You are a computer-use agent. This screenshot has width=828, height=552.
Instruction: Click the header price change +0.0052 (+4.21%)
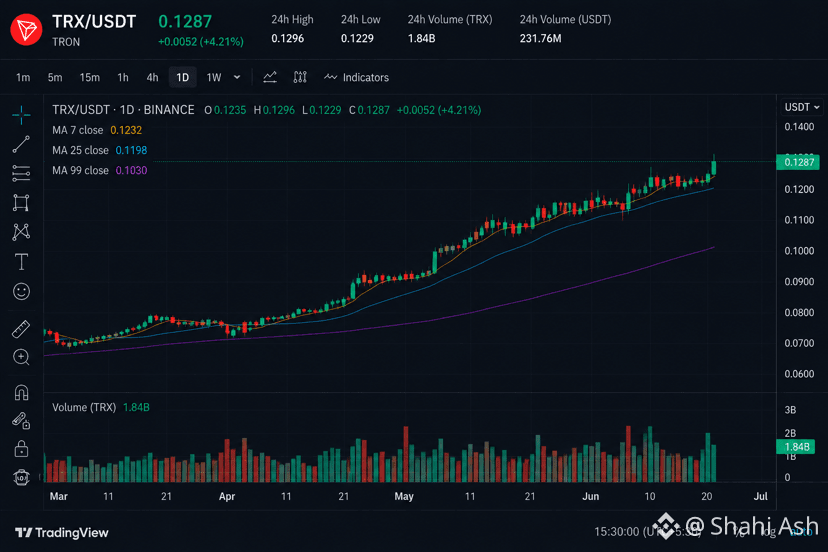pos(201,42)
